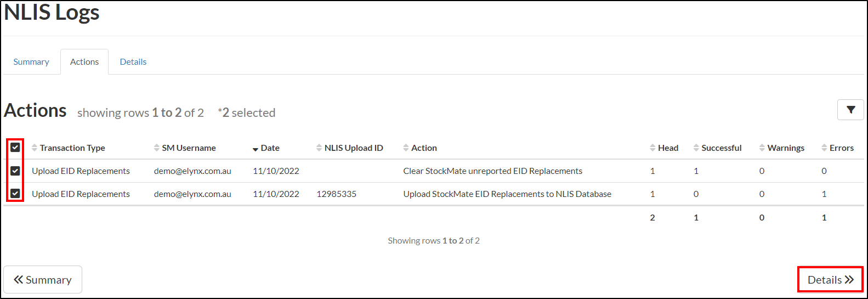Image resolution: width=868 pixels, height=299 pixels.
Task: Click the Upload StockMate EID Replacements action text
Action: [x=507, y=194]
